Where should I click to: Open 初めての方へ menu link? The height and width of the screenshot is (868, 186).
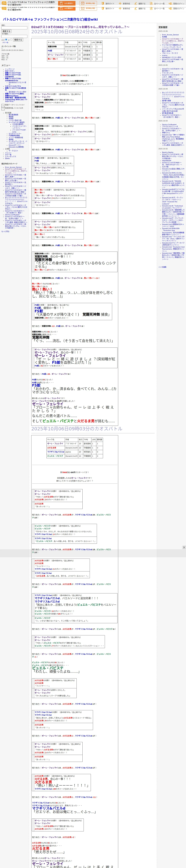tap(10, 71)
